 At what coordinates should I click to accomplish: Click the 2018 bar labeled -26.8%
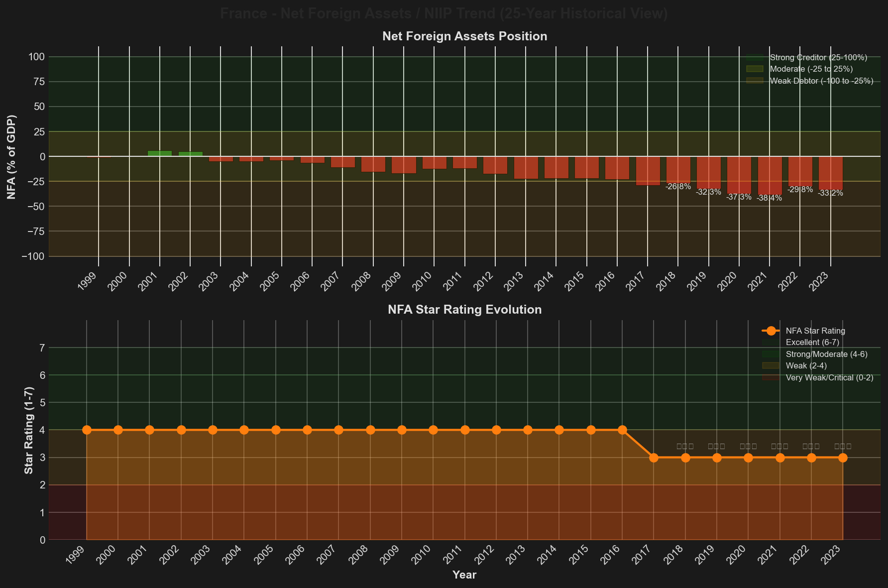point(678,169)
